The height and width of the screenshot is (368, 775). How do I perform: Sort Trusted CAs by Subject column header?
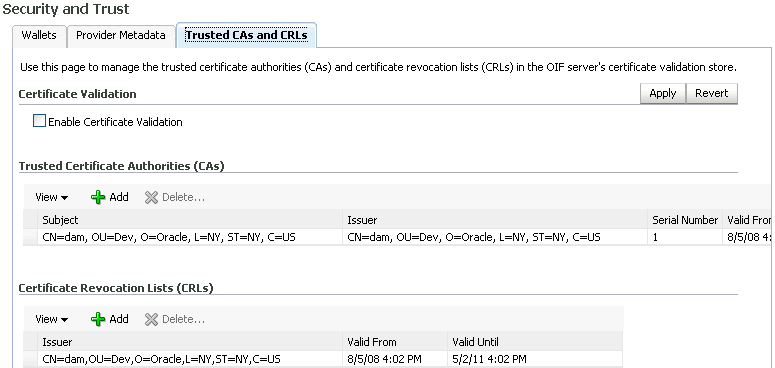click(190, 220)
